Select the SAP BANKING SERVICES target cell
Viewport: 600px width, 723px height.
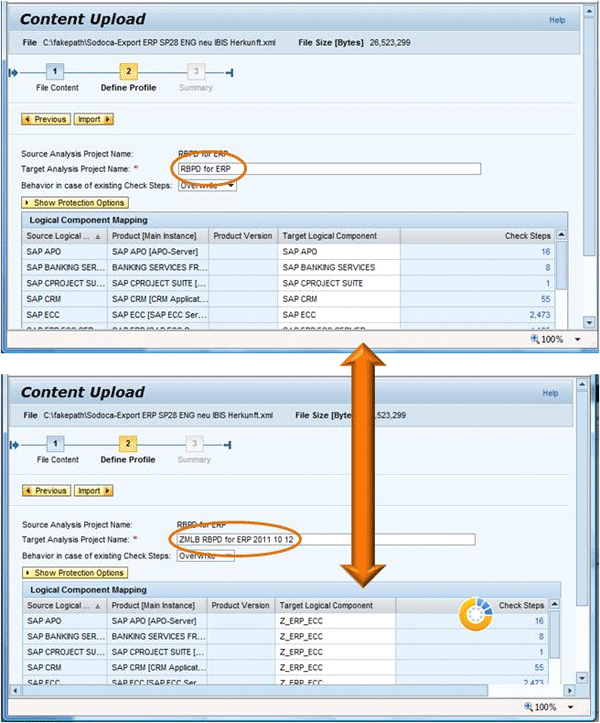[338, 268]
